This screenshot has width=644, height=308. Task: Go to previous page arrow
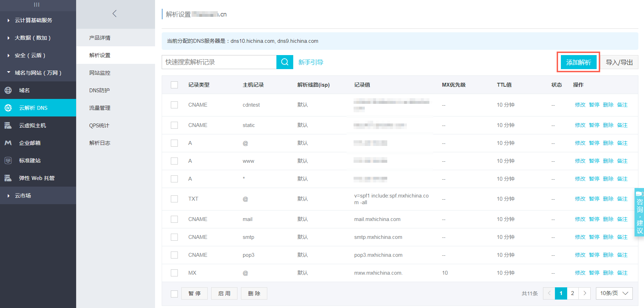(549, 293)
